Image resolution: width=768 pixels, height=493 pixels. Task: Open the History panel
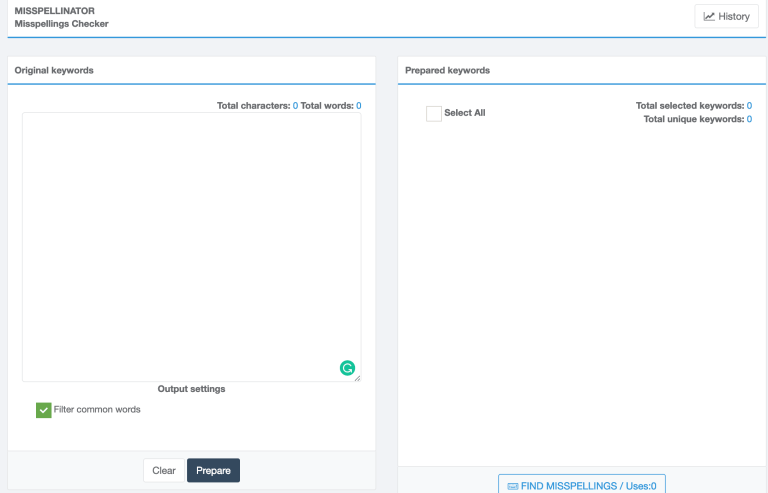(726, 16)
